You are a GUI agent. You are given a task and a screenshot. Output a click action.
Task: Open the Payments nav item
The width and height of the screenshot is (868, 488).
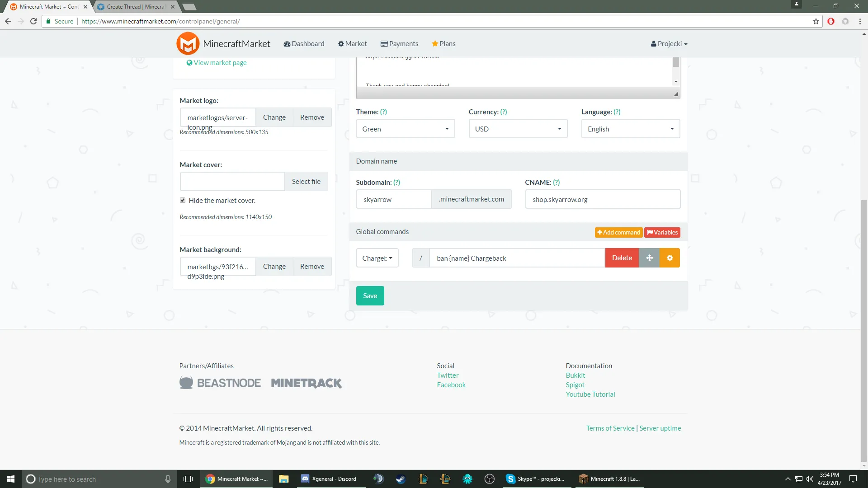[399, 44]
